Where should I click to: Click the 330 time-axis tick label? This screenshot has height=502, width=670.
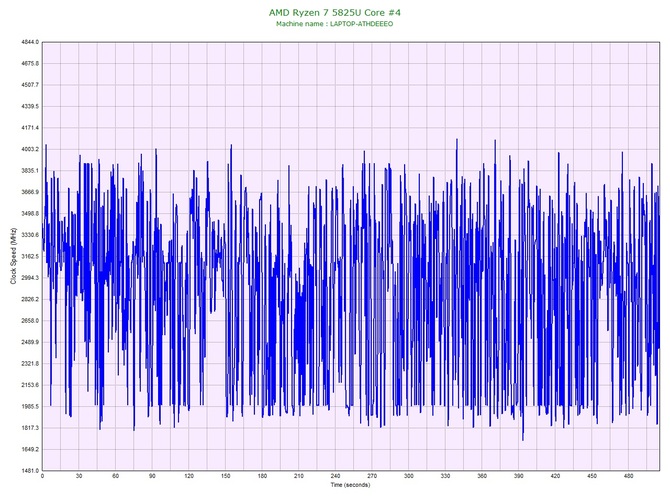point(446,476)
